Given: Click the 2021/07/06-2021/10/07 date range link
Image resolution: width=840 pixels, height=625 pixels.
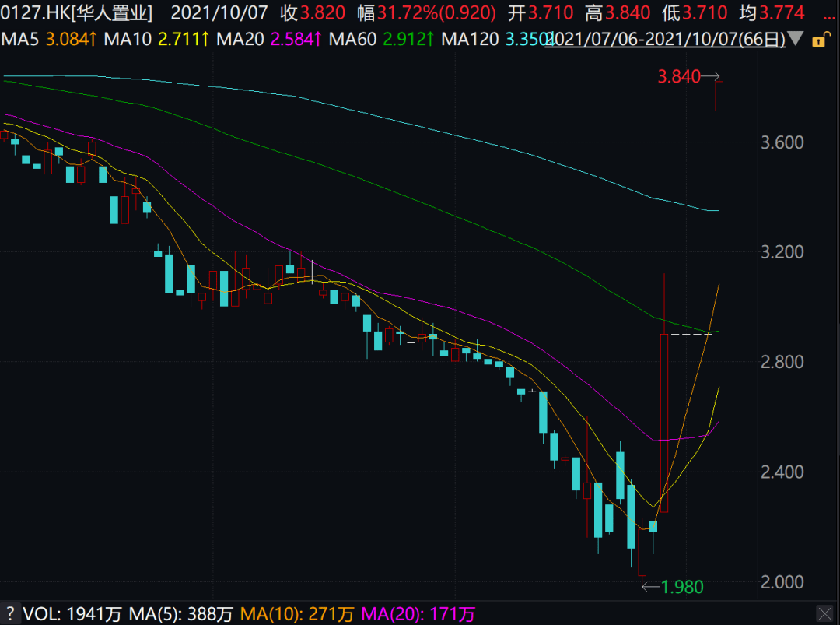Looking at the screenshot, I should click(x=665, y=39).
